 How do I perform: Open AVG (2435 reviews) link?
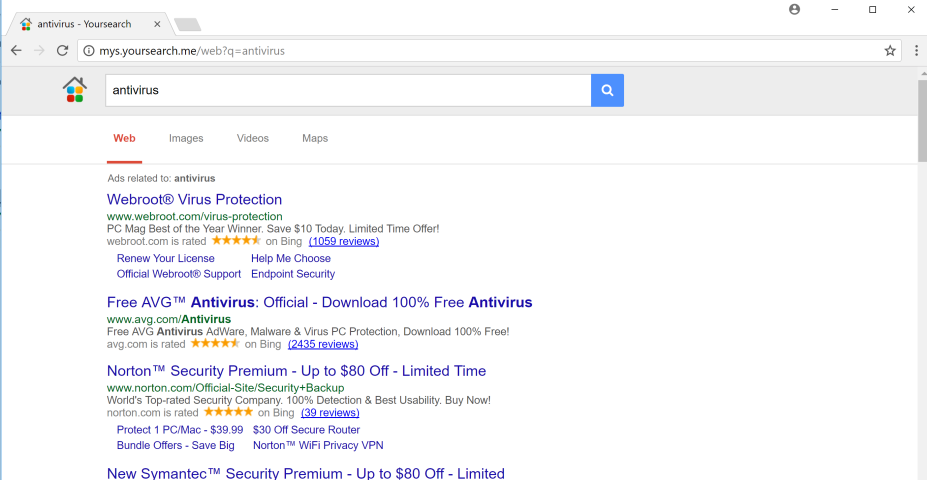[323, 344]
